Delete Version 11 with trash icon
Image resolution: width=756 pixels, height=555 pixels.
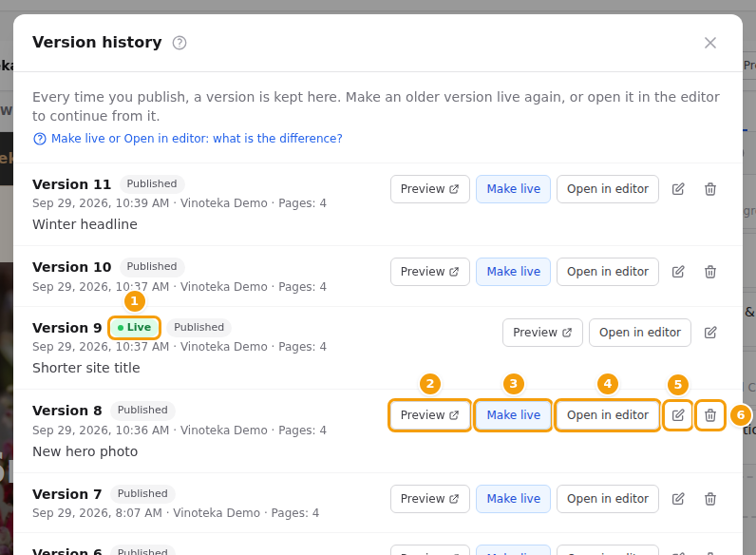[x=710, y=189]
